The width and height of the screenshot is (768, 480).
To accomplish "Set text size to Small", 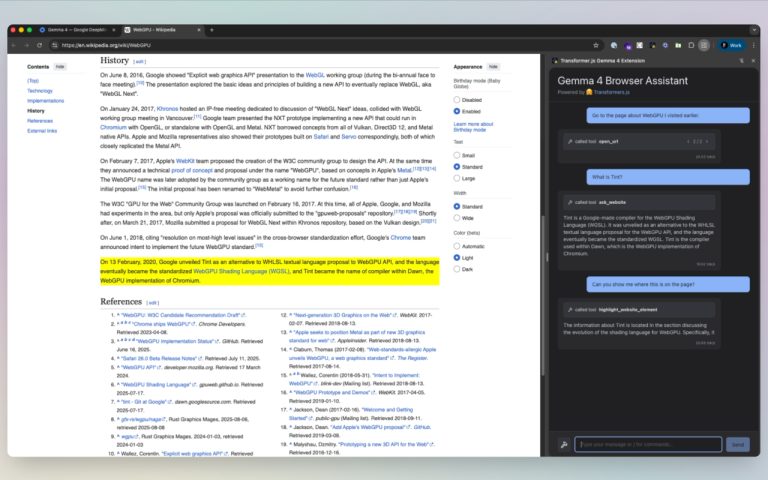I will point(456,155).
